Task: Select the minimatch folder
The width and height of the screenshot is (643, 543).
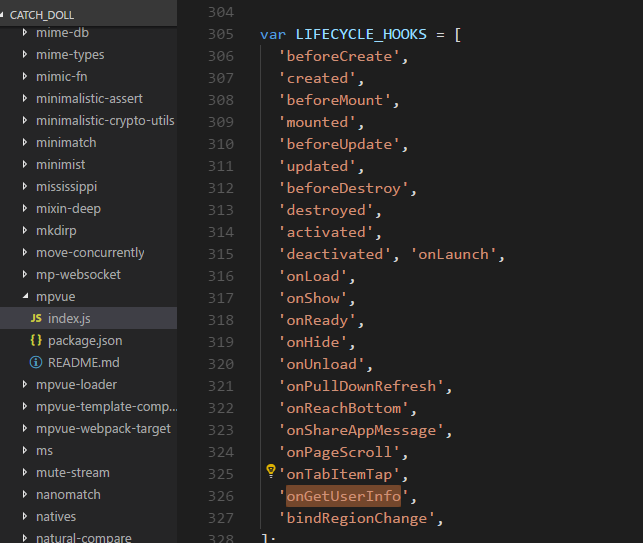Action: click(66, 142)
